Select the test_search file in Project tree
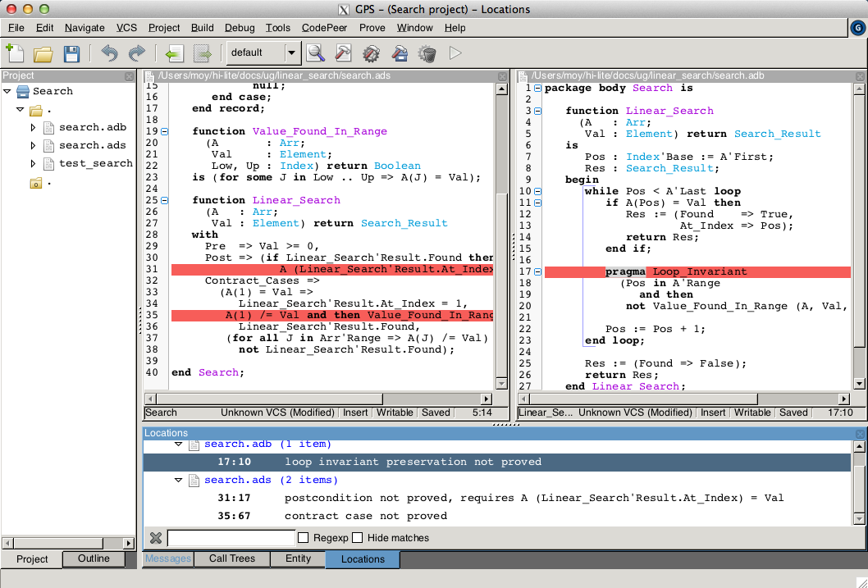Image resolution: width=868 pixels, height=588 pixels. [96, 164]
